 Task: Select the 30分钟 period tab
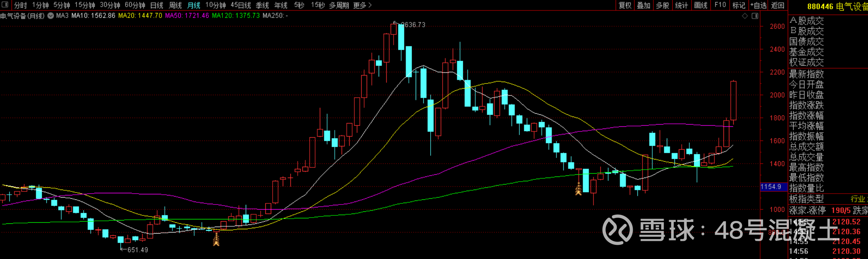coord(110,5)
